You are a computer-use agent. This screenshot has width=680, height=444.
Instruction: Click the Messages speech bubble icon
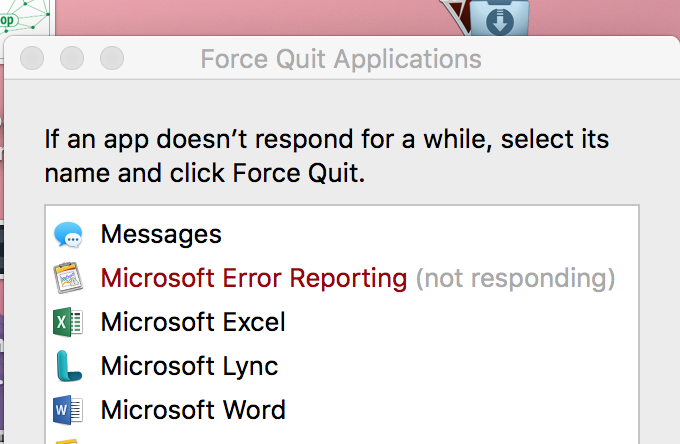point(68,235)
